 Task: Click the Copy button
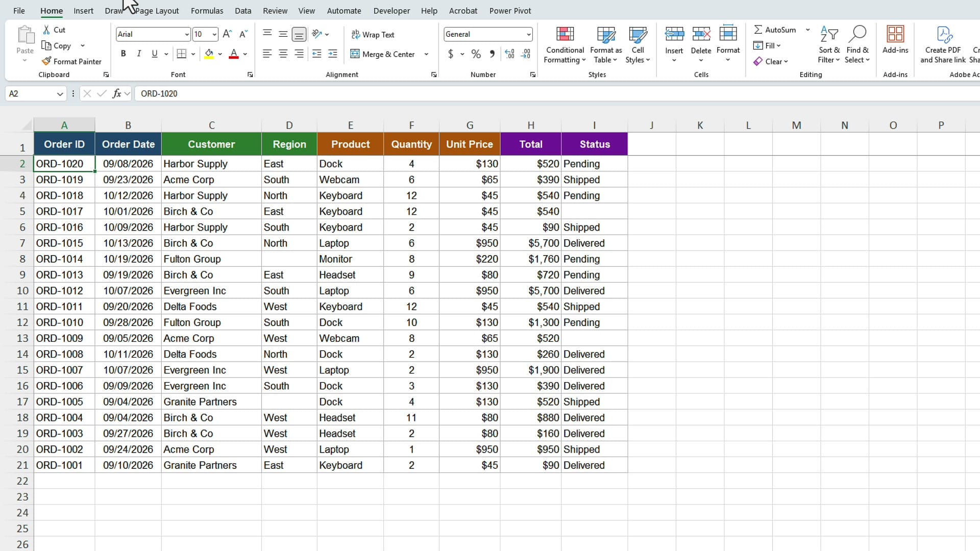tap(57, 45)
